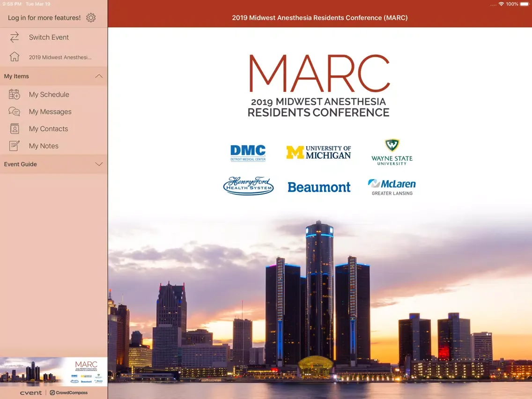Tap the McLaren Greater Lansing logo
Image resolution: width=532 pixels, height=399 pixels.
pos(392,187)
